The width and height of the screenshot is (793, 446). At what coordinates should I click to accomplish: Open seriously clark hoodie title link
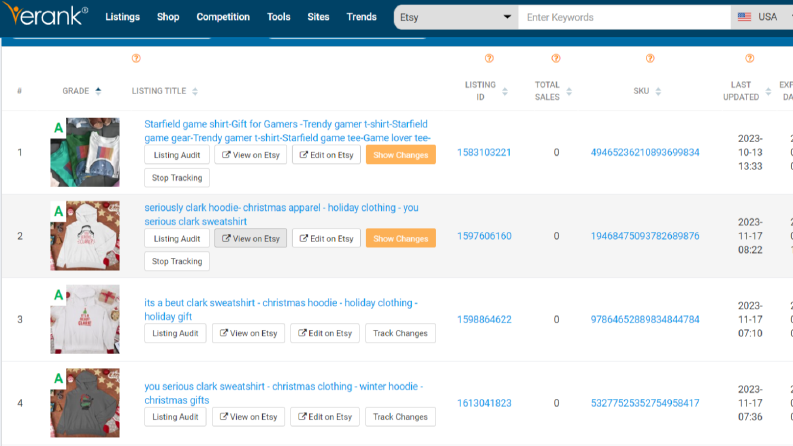click(281, 214)
